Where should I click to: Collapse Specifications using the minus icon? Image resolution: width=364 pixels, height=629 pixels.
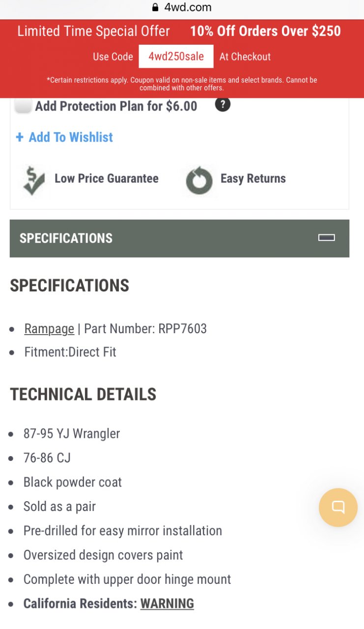[x=327, y=238]
